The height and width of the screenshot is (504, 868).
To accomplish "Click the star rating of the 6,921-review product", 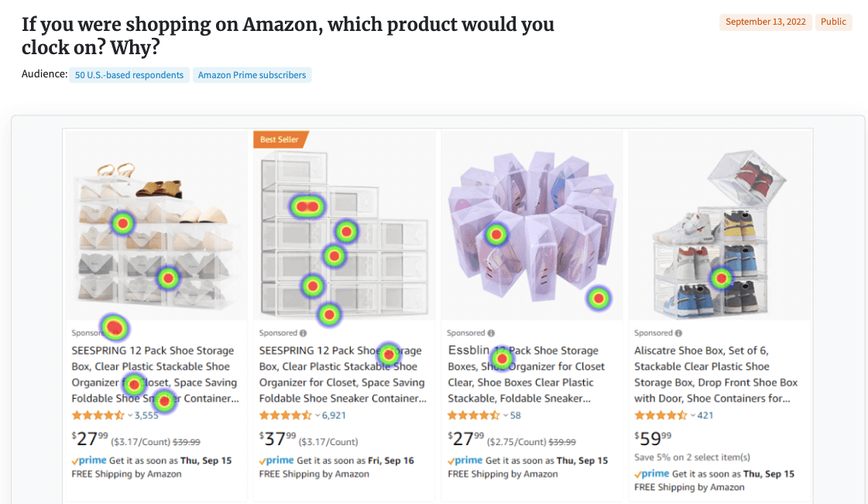I will pos(286,416).
